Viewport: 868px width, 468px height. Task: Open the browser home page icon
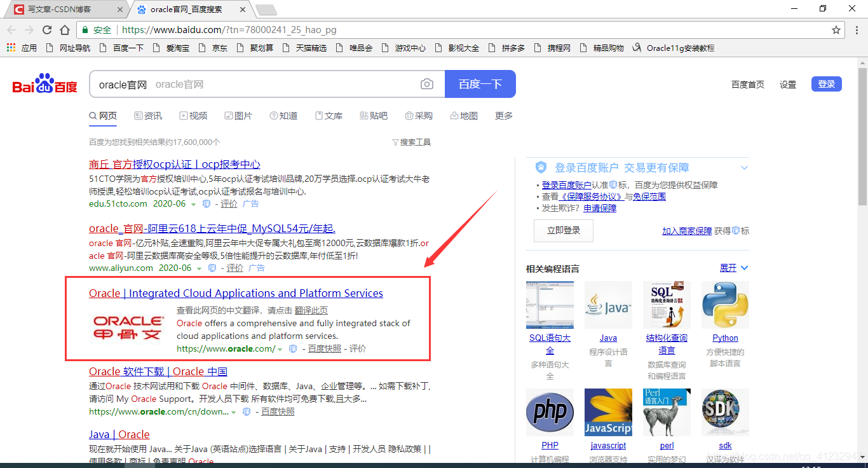point(65,30)
